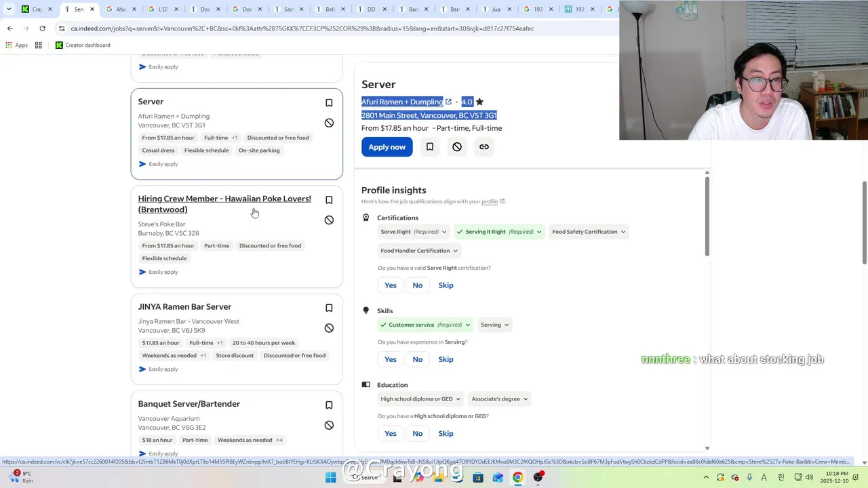
Task: Skip the Serving experience question
Action: point(446,359)
